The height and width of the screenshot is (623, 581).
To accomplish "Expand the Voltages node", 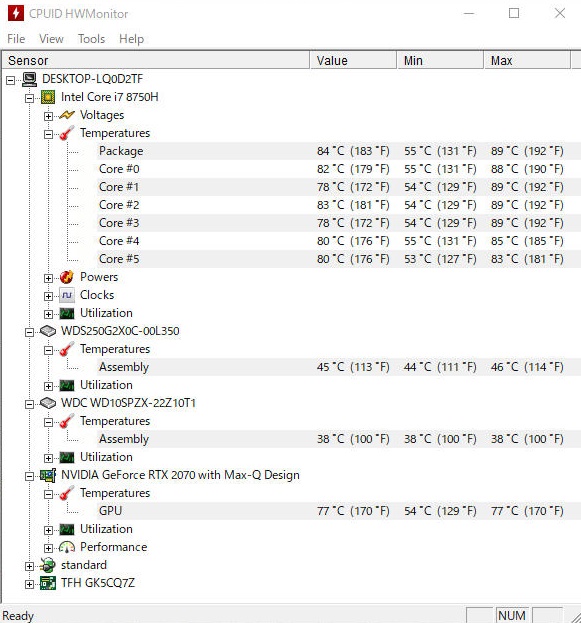I will (48, 116).
